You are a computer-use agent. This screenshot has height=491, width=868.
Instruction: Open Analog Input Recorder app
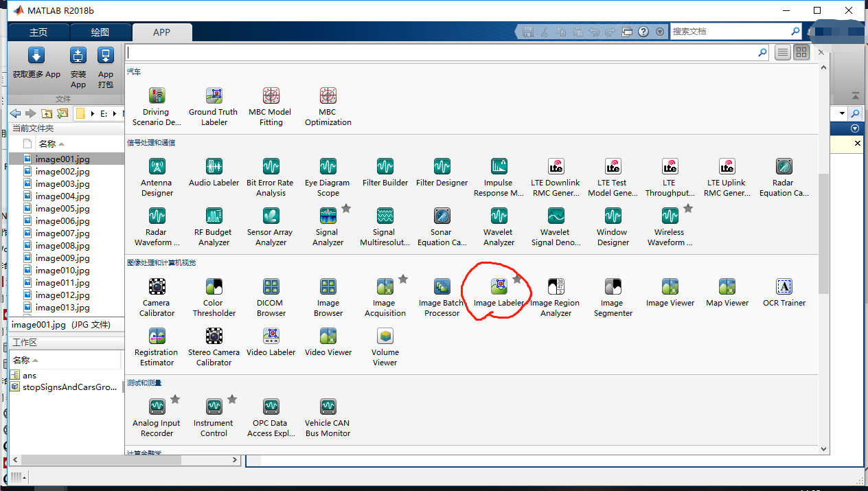point(157,418)
